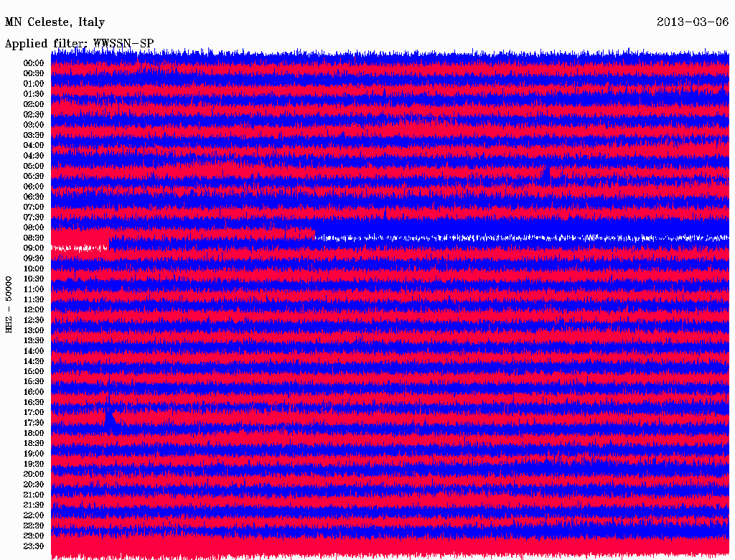This screenshot has height=560, width=735.
Task: Click the "Applied filter: WWSSN-SP" label
Action: [x=79, y=43]
